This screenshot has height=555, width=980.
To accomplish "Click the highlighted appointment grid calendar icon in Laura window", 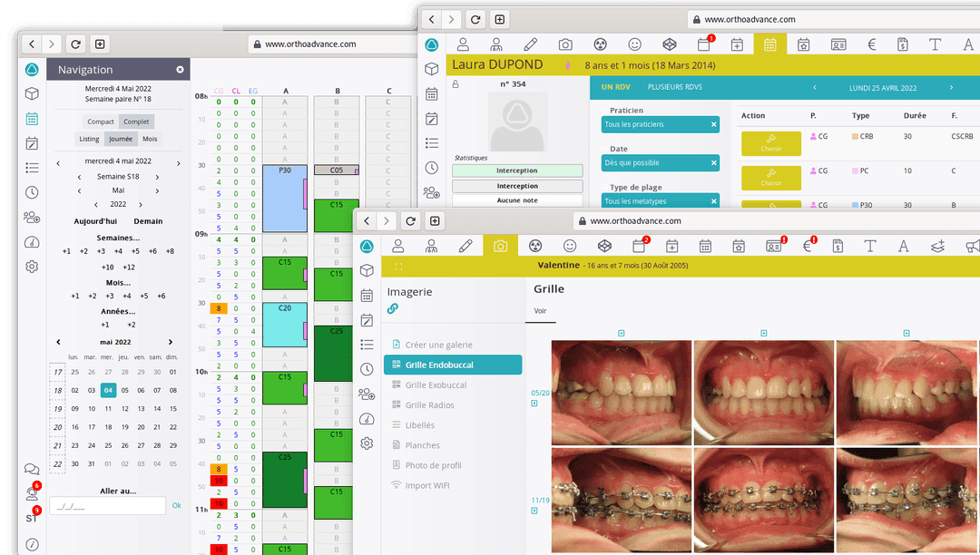I will [770, 44].
